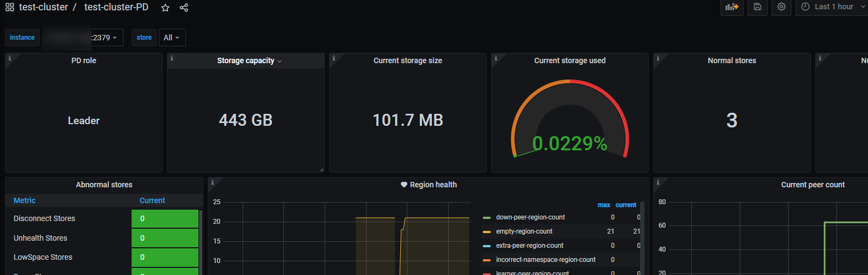Share the dashboard via share icon

pos(184,8)
